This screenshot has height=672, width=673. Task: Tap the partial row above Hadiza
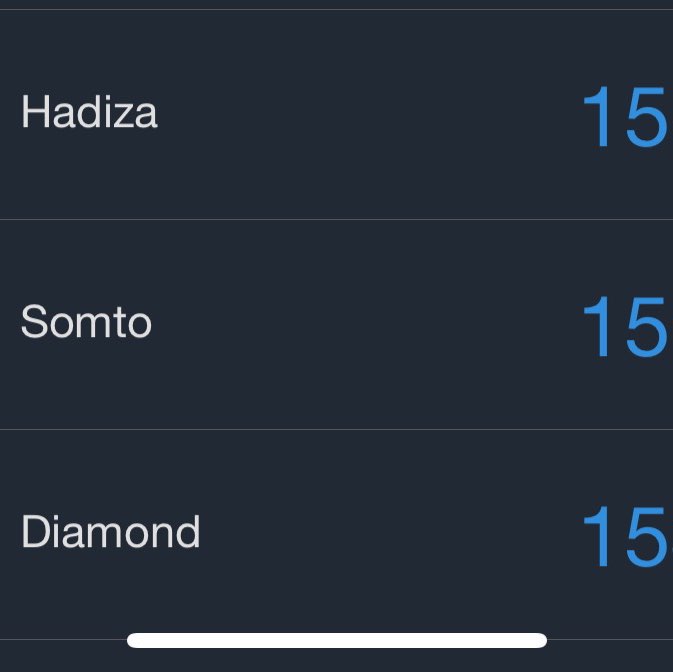[336, 4]
